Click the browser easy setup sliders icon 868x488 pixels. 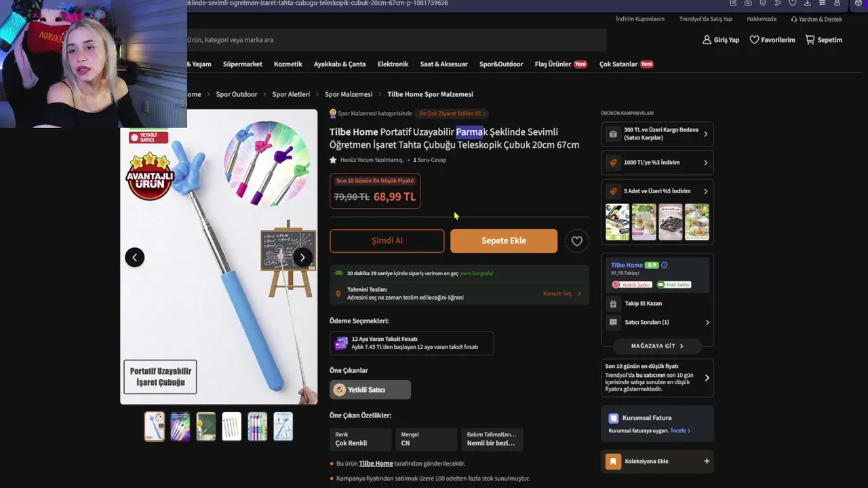click(822, 3)
